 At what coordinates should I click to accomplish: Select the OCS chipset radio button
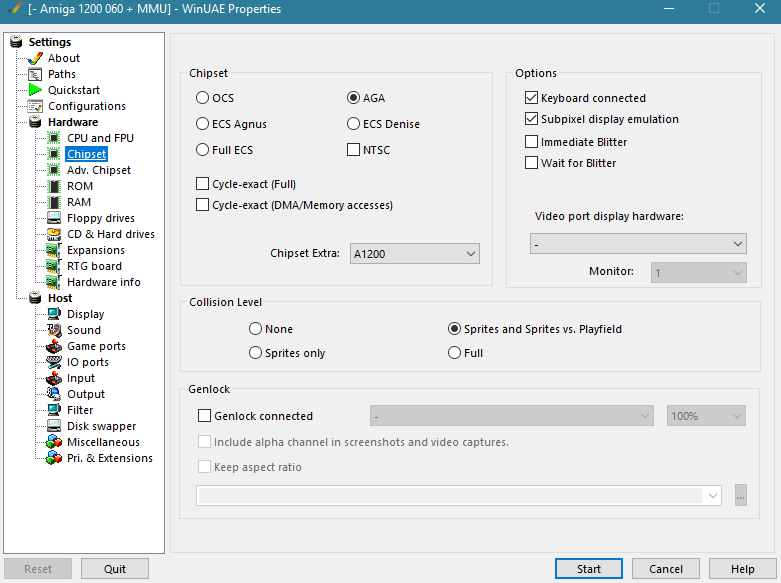pyautogui.click(x=202, y=98)
